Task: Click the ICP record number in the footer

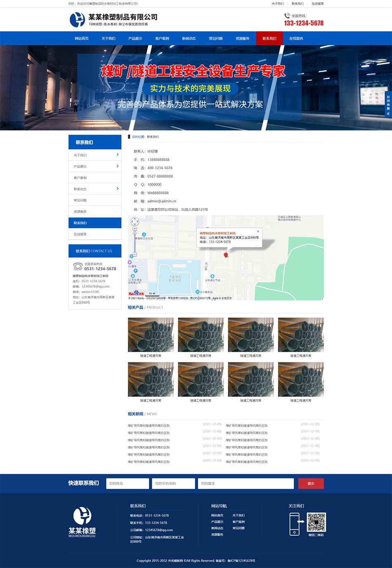Action: 241,561
